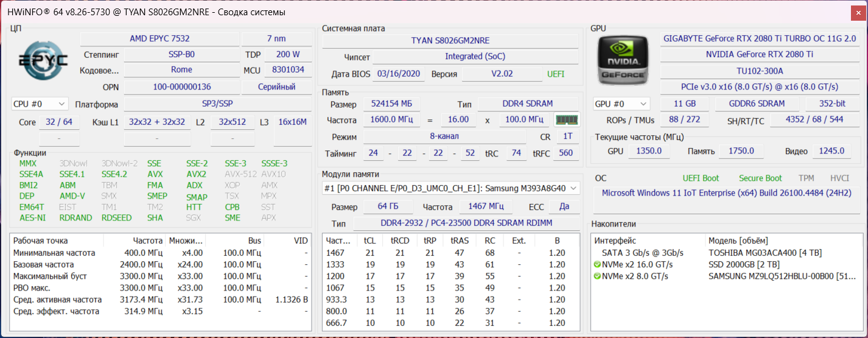Click the Рабочая точка column header
This screenshot has height=338, width=868.
(x=41, y=241)
